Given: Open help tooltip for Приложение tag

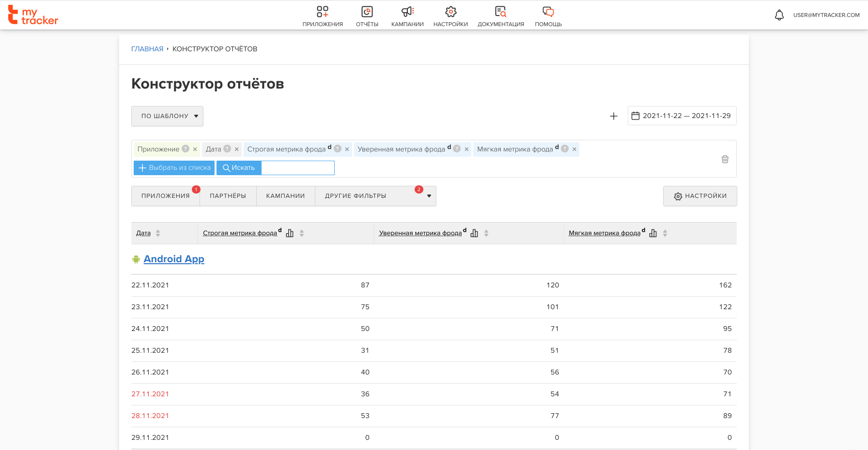Looking at the screenshot, I should pyautogui.click(x=186, y=149).
